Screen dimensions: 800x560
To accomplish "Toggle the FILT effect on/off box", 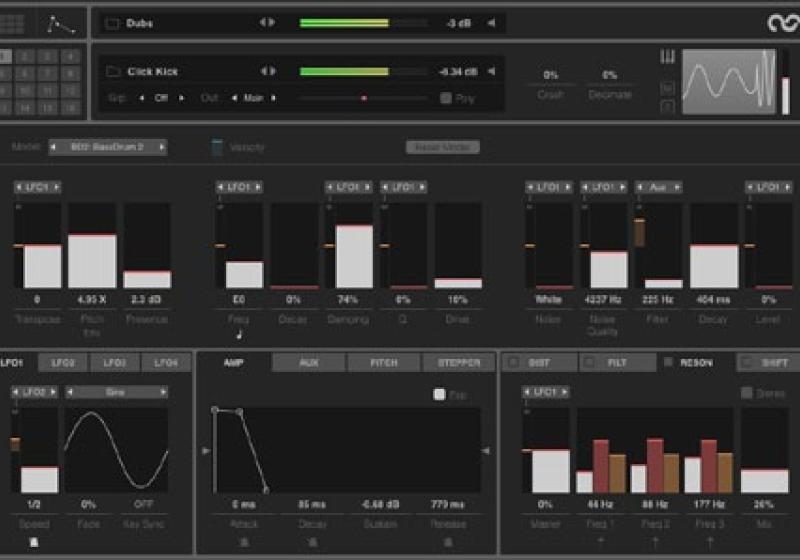I will tap(589, 363).
